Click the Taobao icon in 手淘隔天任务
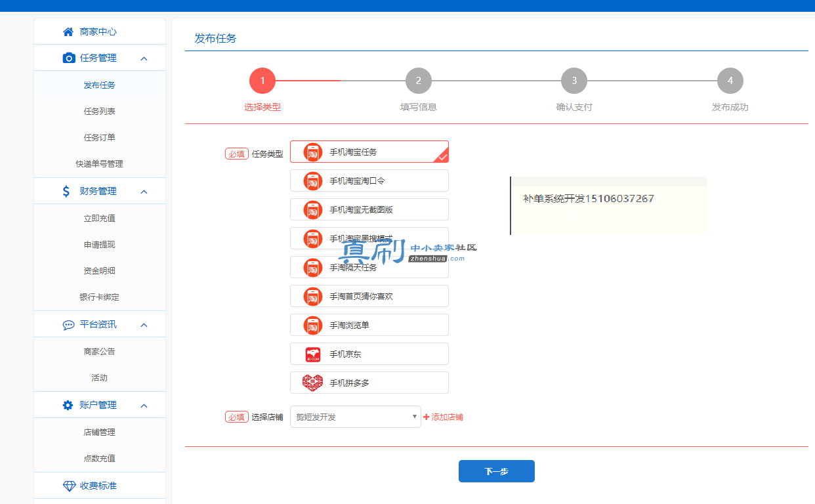This screenshot has height=504, width=815. pyautogui.click(x=313, y=267)
